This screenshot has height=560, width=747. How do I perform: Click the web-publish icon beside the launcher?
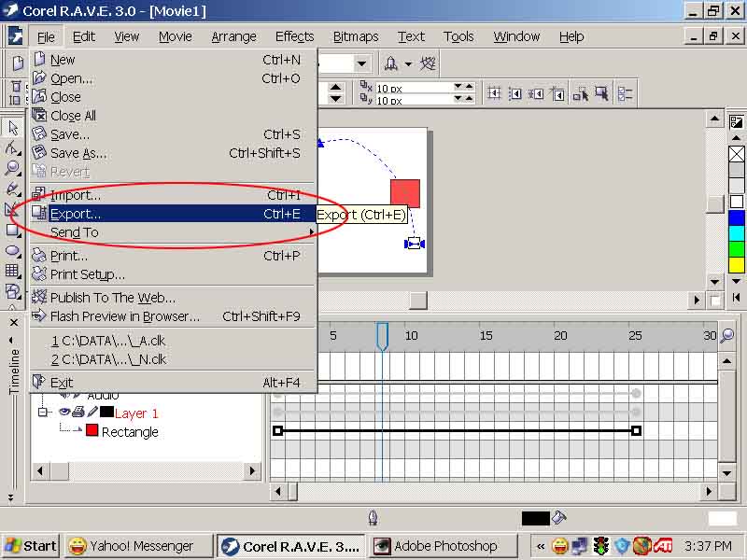[428, 63]
